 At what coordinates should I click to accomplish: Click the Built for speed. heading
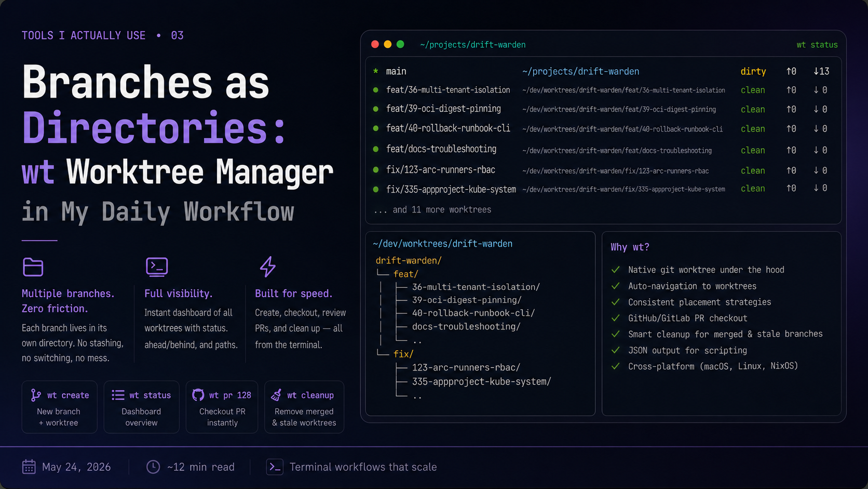(293, 294)
